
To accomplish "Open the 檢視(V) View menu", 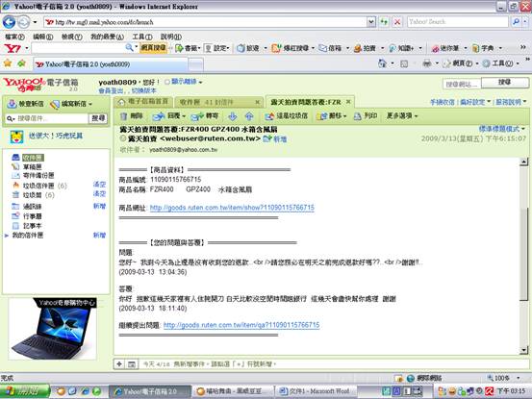I will click(x=71, y=37).
